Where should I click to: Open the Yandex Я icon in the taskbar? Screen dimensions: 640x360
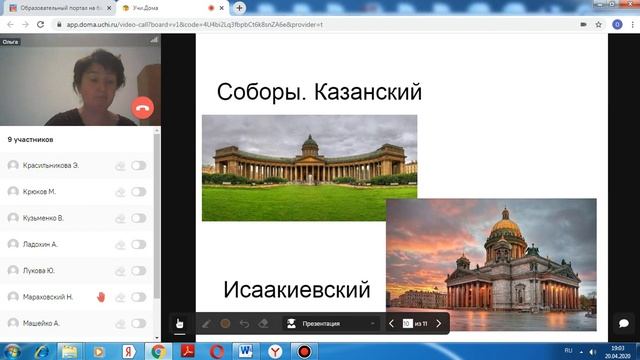click(x=129, y=351)
